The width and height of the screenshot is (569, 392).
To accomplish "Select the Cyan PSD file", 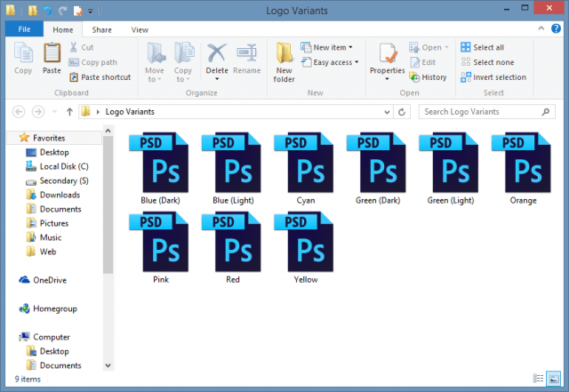I will 305,169.
